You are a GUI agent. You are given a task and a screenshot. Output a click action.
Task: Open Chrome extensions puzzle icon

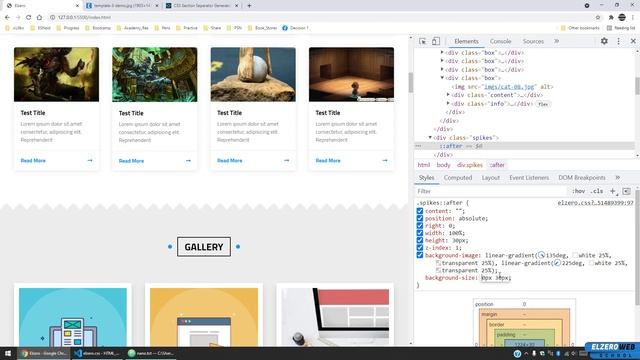(x=611, y=18)
